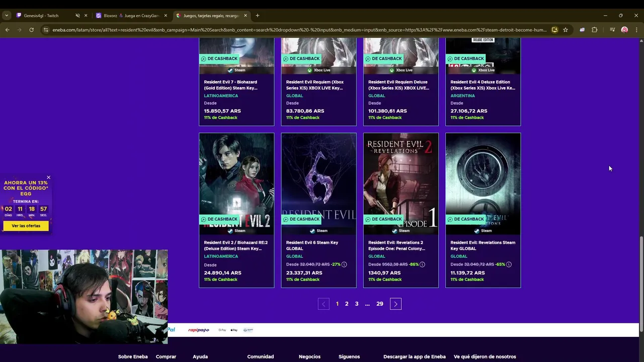Click the Steam icon on Resident Evil 2 card
Viewport: 644px width, 362px height.
click(x=230, y=231)
